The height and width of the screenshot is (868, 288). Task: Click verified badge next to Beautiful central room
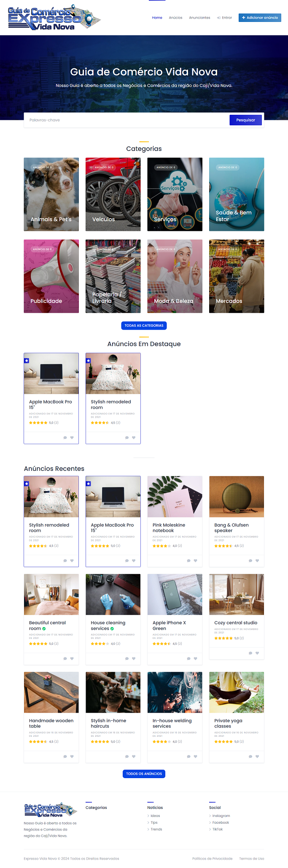[x=44, y=629]
